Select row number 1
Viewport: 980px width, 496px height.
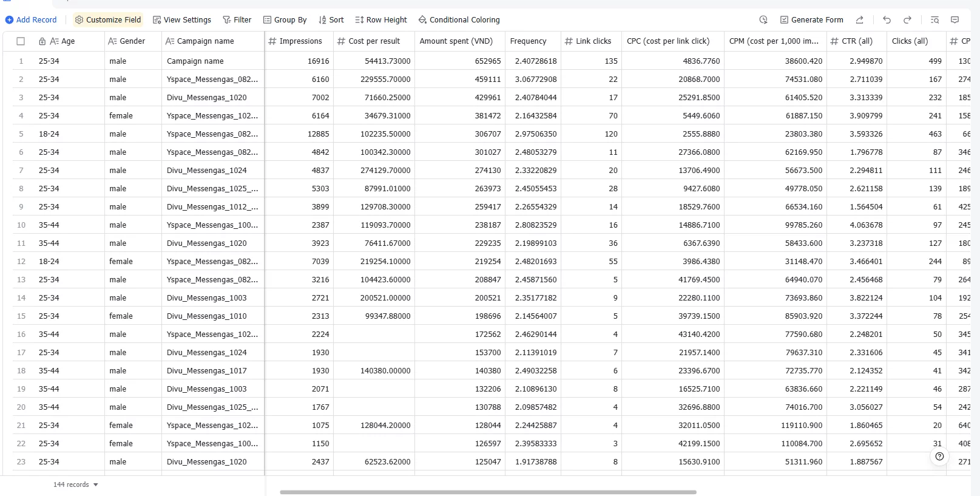click(21, 61)
